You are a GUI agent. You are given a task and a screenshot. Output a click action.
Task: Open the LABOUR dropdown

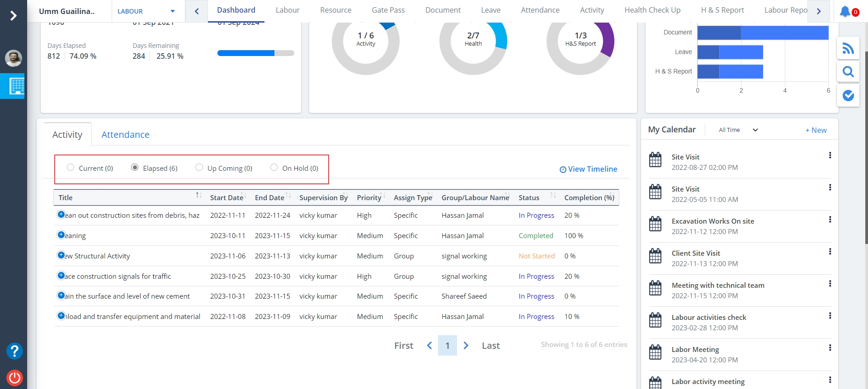click(x=146, y=11)
